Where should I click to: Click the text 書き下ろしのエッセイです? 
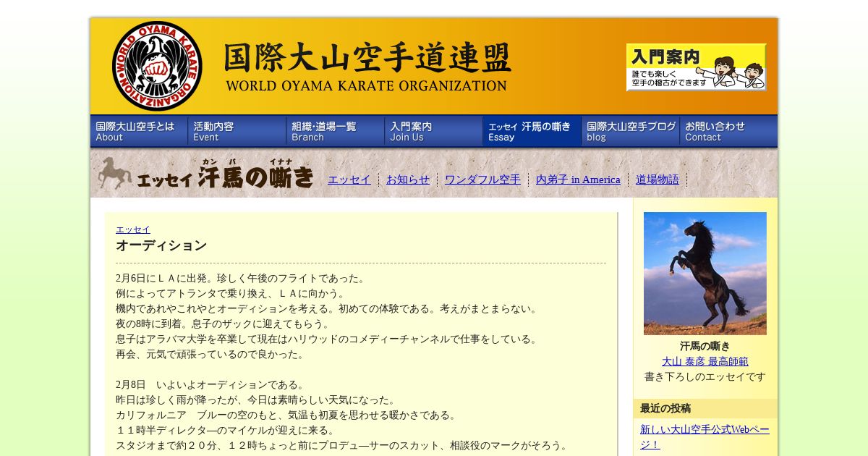coord(705,376)
